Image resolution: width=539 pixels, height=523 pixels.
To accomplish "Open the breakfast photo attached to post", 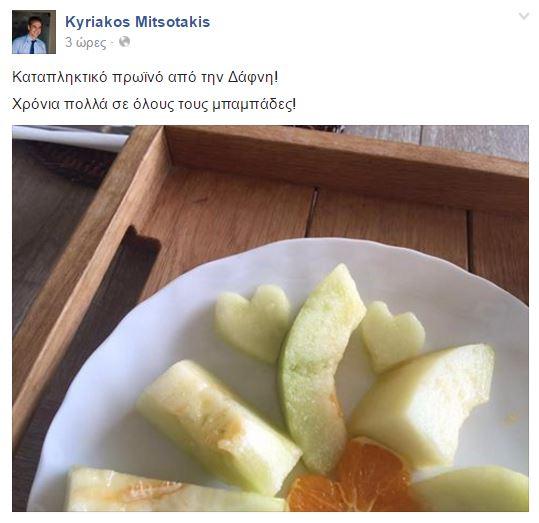I will coord(270,318).
